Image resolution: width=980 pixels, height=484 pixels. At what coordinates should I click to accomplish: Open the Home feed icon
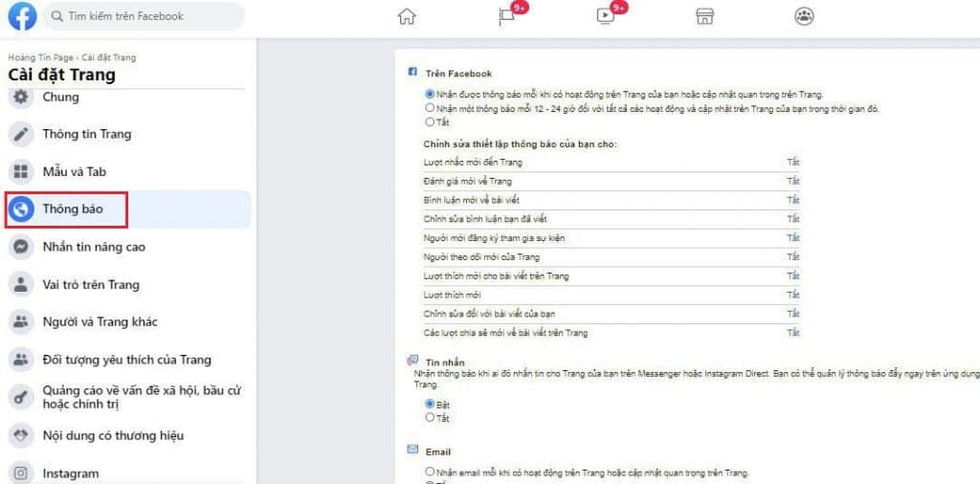click(407, 16)
